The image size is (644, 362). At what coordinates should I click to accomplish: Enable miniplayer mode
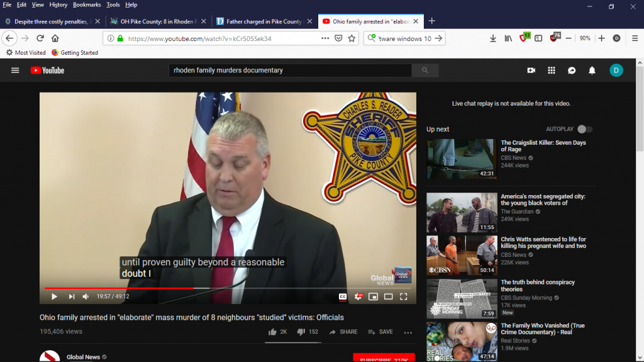point(374,297)
